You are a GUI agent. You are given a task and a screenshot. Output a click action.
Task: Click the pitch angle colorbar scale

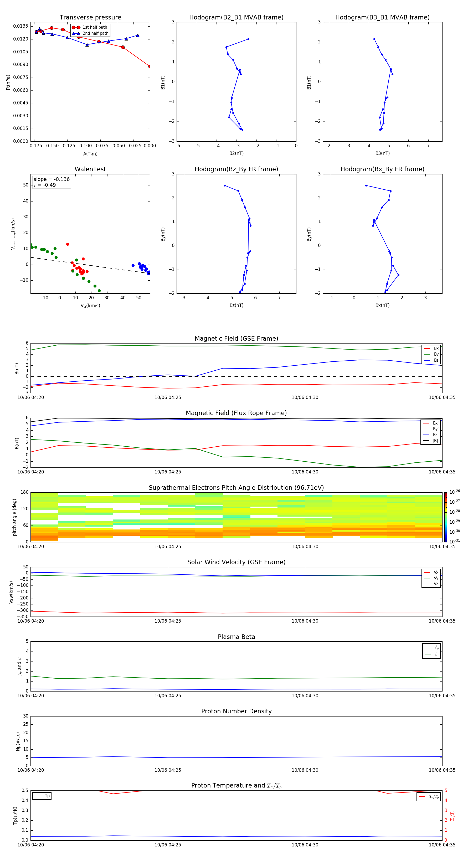(x=446, y=517)
